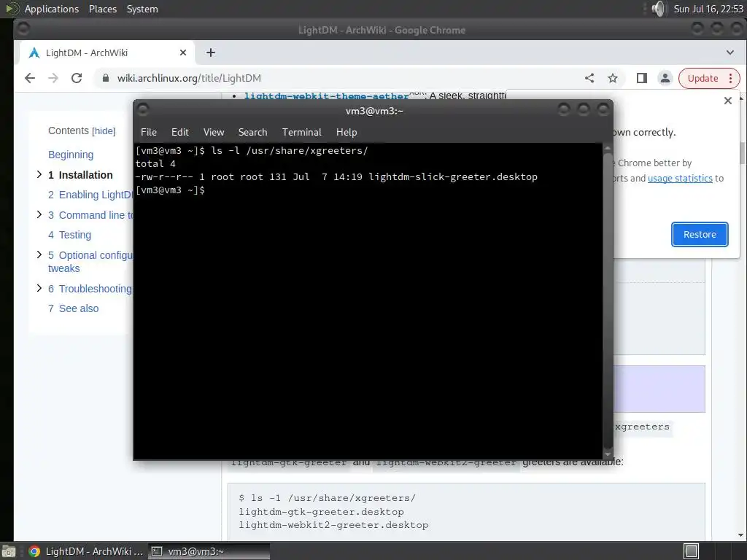Click the Chrome forward arrow

53,78
